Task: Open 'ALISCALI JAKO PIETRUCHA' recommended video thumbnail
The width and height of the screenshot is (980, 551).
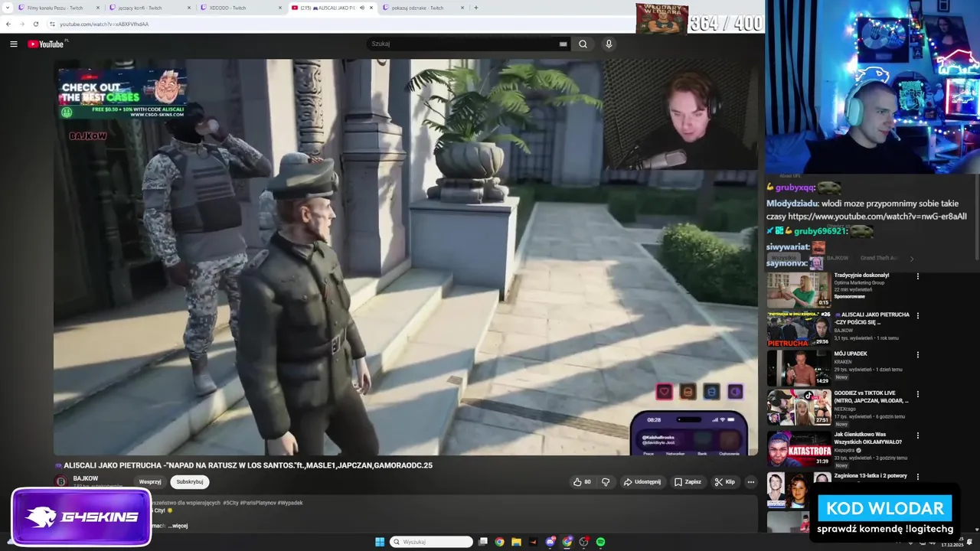Action: 799,328
